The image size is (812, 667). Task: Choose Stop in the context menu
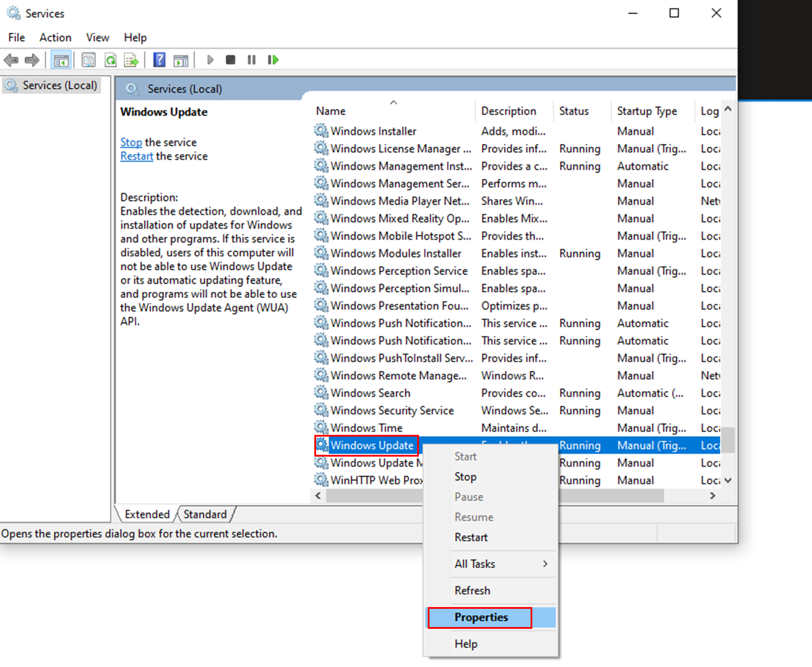click(491, 477)
